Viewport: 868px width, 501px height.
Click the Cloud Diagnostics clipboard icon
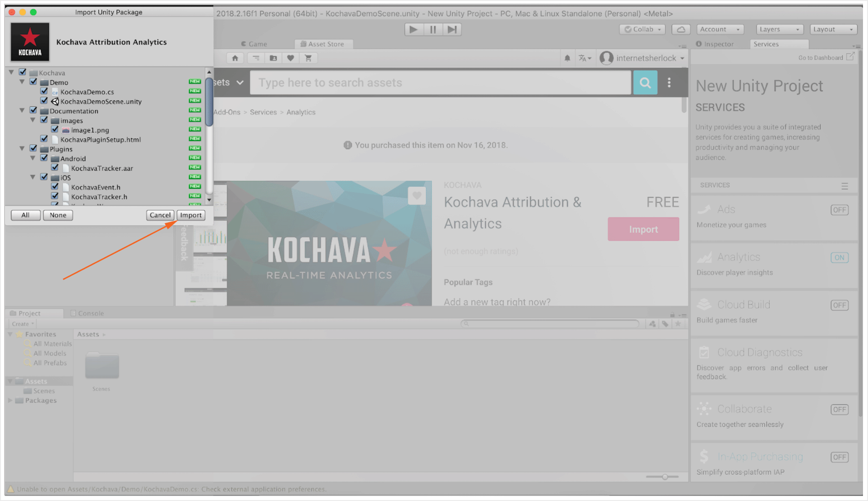(704, 352)
